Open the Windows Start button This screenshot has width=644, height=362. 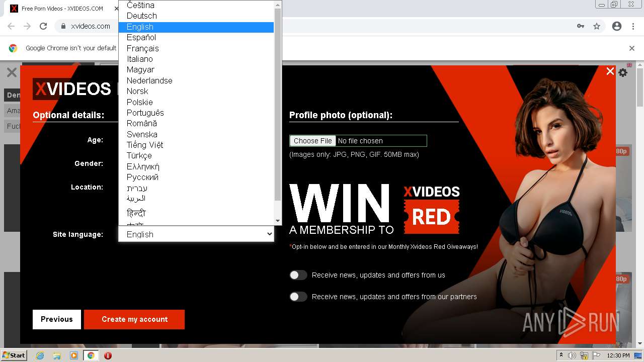[14, 355]
